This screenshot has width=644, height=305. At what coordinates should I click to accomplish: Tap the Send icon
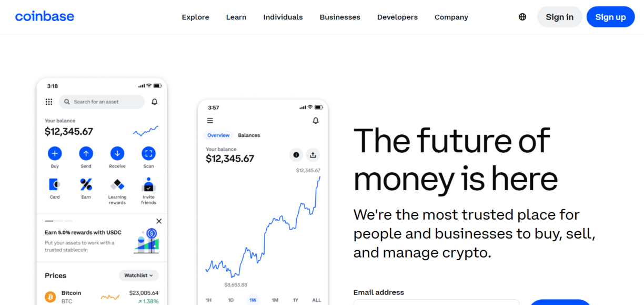pos(86,153)
